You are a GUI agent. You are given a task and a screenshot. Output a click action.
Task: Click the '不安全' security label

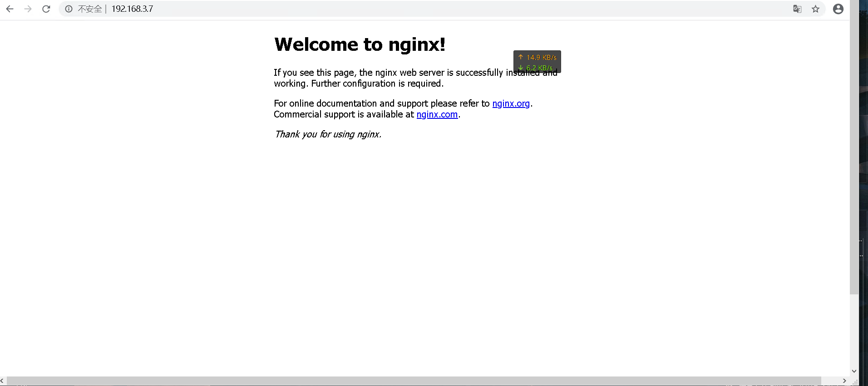click(89, 9)
